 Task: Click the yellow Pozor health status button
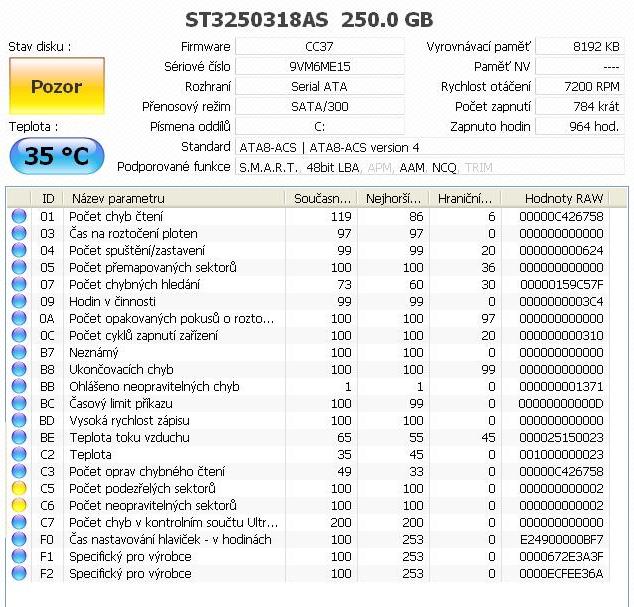click(56, 87)
